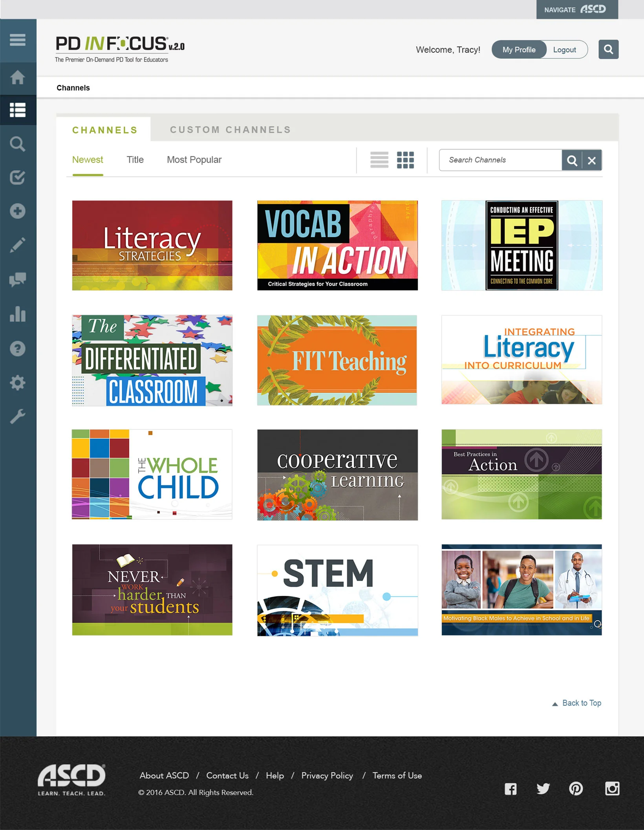Select the Channels list icon in the sidebar
The height and width of the screenshot is (830, 644).
pos(18,110)
